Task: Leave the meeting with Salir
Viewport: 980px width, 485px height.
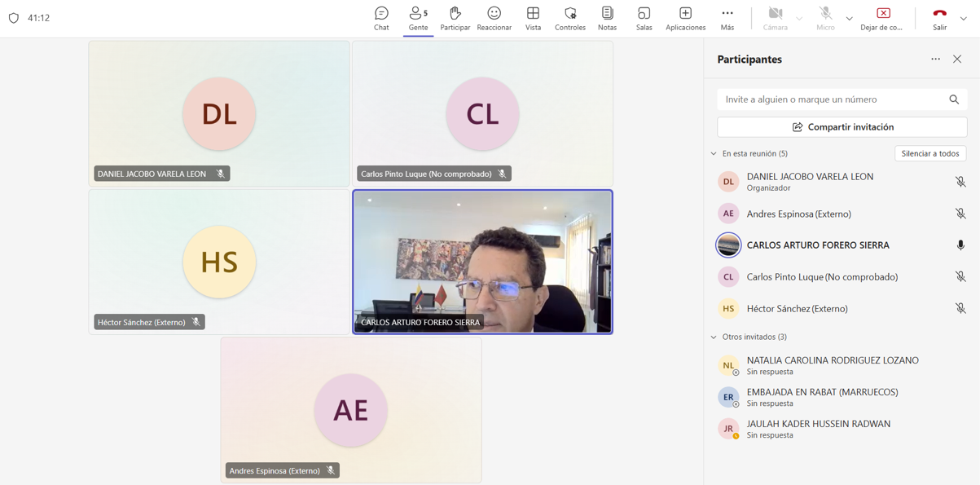Action: click(x=939, y=18)
